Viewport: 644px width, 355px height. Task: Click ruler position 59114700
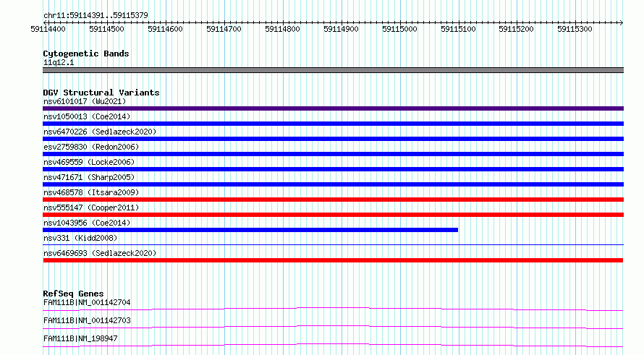pos(224,29)
